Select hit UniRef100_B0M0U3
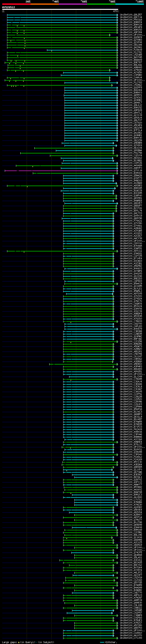This screenshot has height=644, width=146. (x=131, y=173)
